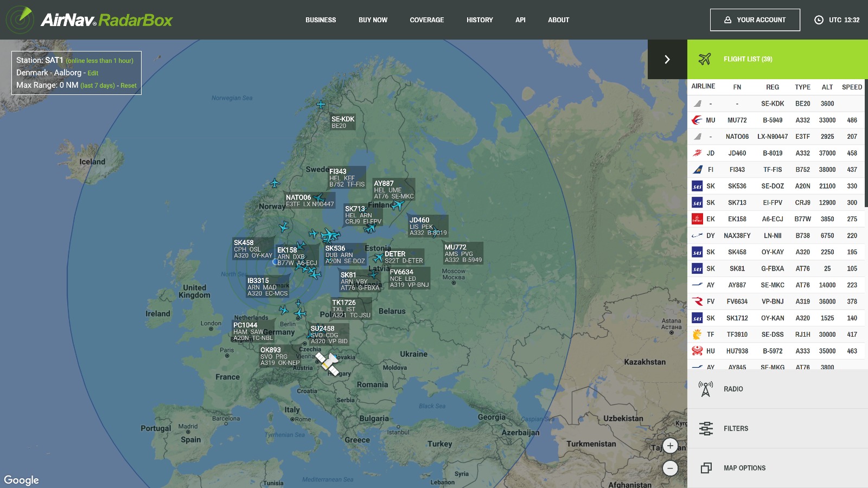Select B77W aircraft type in EK158 row

coord(802,219)
